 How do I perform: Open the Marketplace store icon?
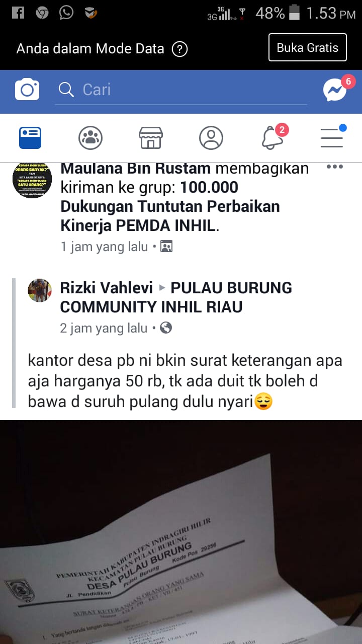[x=151, y=138]
